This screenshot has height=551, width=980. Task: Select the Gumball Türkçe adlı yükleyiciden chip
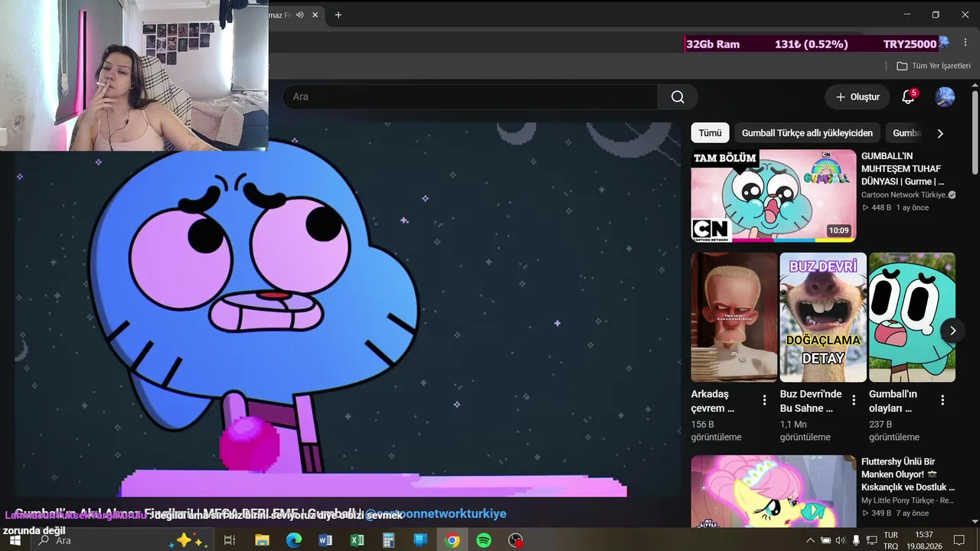pos(807,133)
